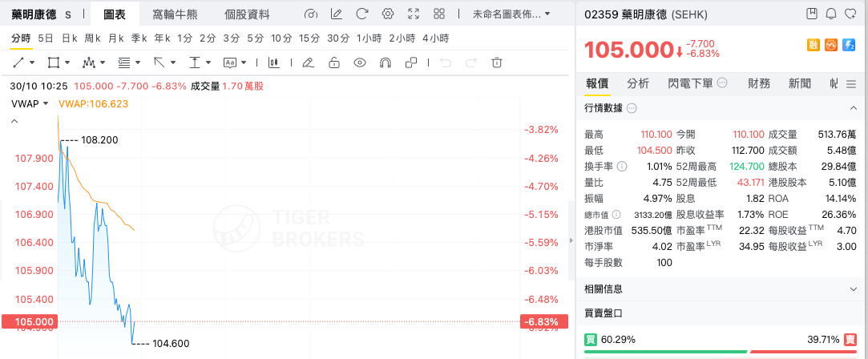Set a price alert with bell icon
Screen dimensions: 868x359
coord(831,14)
